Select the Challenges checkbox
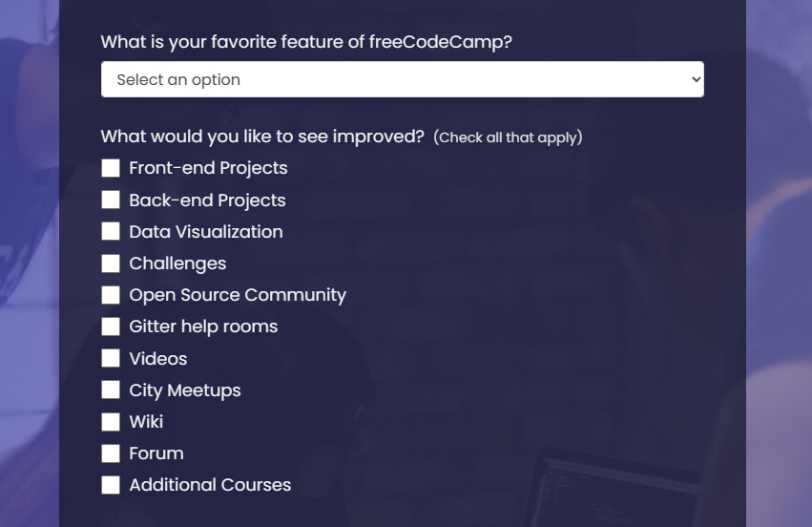The image size is (812, 527). coord(111,263)
